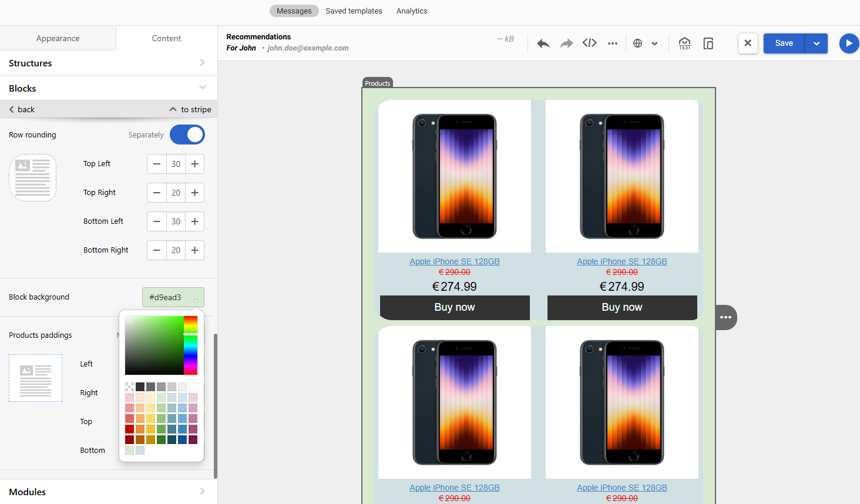The width and height of the screenshot is (860, 504).
Task: Open the HTML code editor icon
Action: (590, 43)
